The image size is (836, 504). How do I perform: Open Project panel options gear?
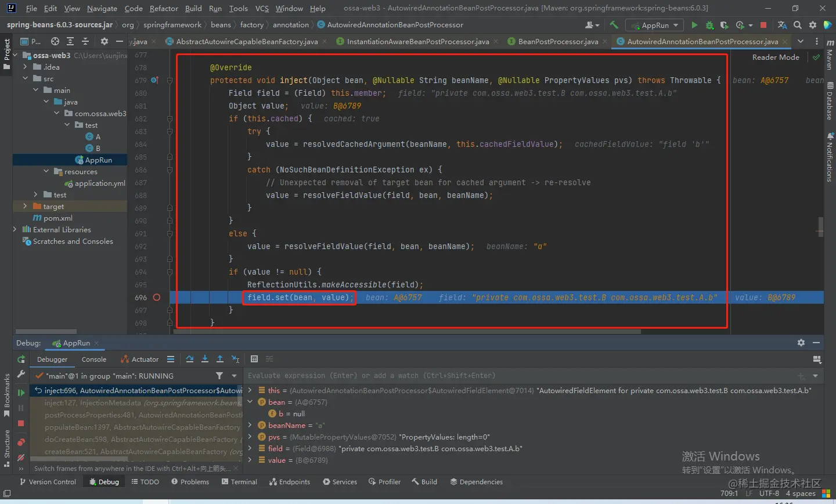click(x=105, y=41)
